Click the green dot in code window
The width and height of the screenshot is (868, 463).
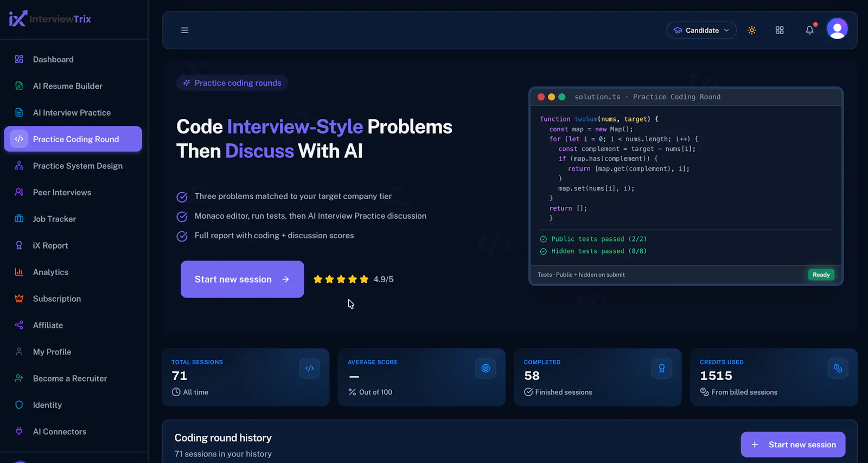pos(562,97)
